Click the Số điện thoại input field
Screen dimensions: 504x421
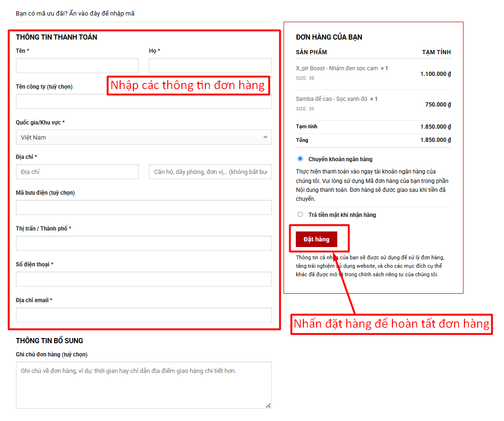click(144, 279)
